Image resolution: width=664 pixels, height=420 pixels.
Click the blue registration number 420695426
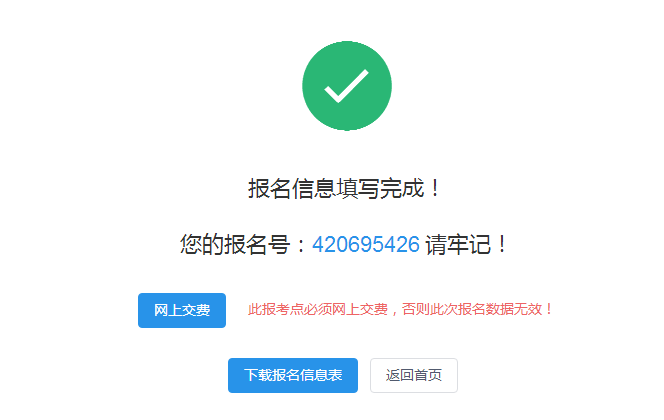[366, 244]
